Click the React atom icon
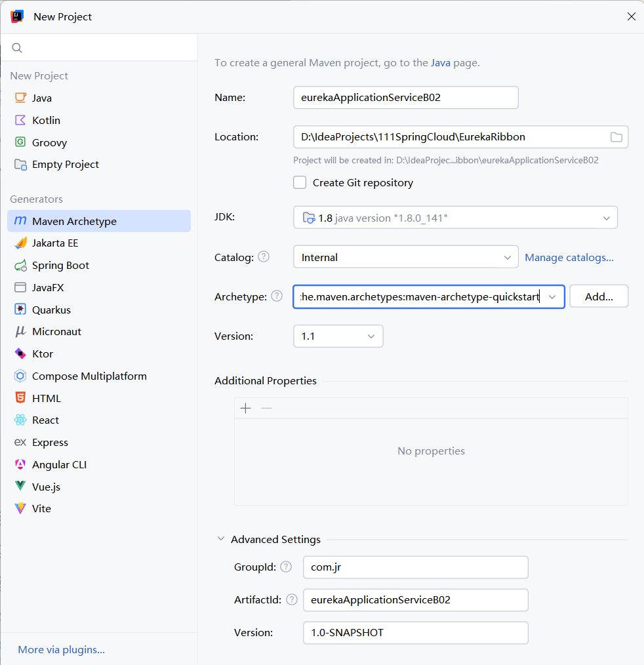644x665 pixels. 20,420
